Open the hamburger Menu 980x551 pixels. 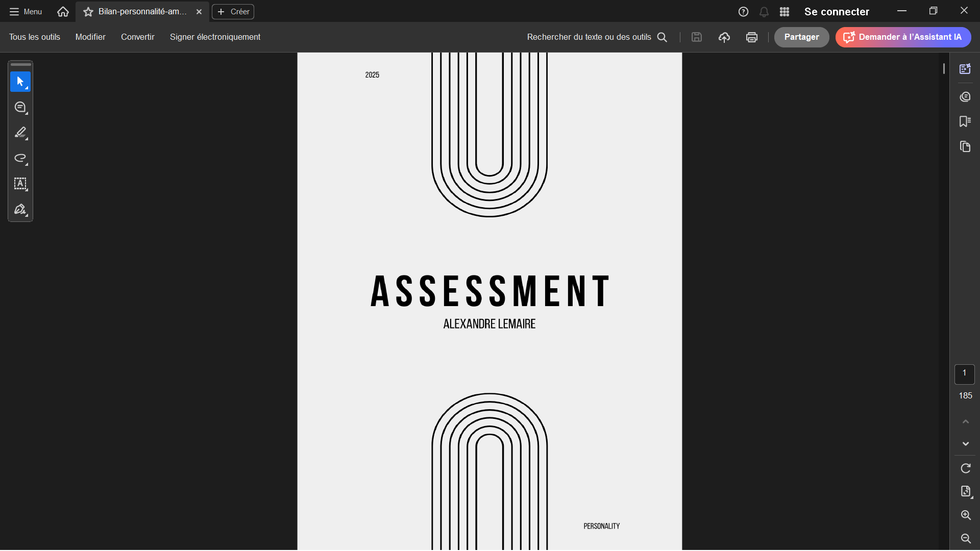pyautogui.click(x=26, y=12)
